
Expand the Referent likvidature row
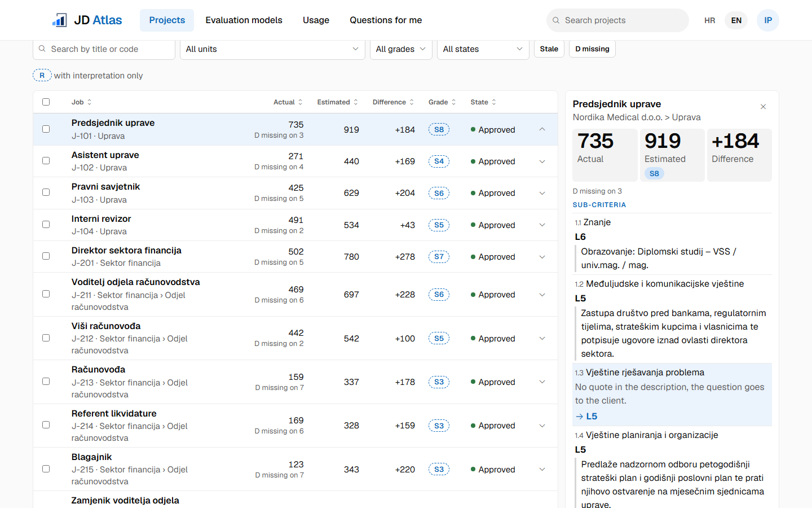[542, 426]
